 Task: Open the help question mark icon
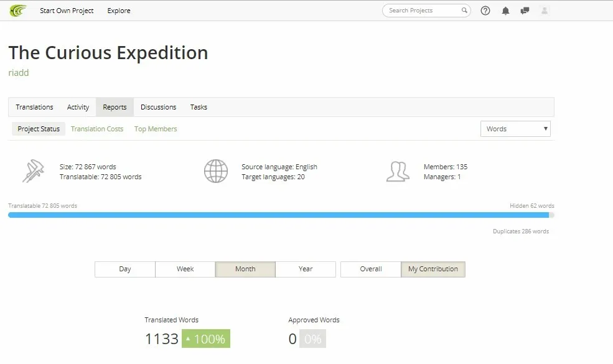485,11
